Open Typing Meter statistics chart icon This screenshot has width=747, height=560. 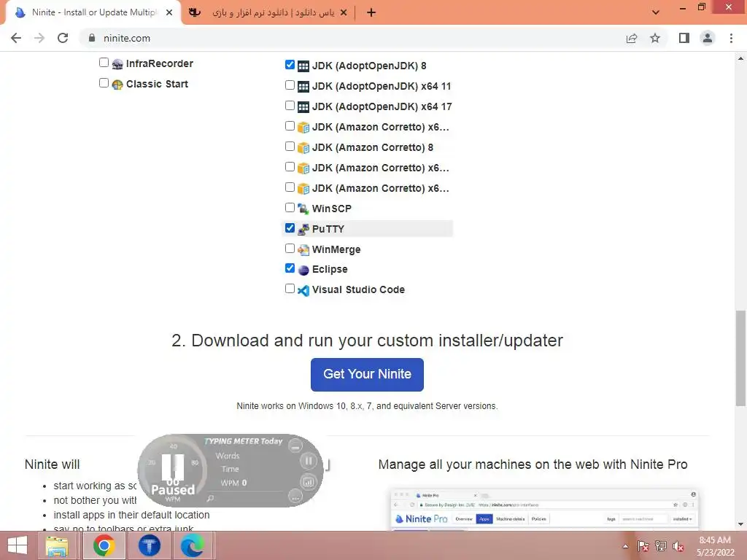pyautogui.click(x=309, y=482)
